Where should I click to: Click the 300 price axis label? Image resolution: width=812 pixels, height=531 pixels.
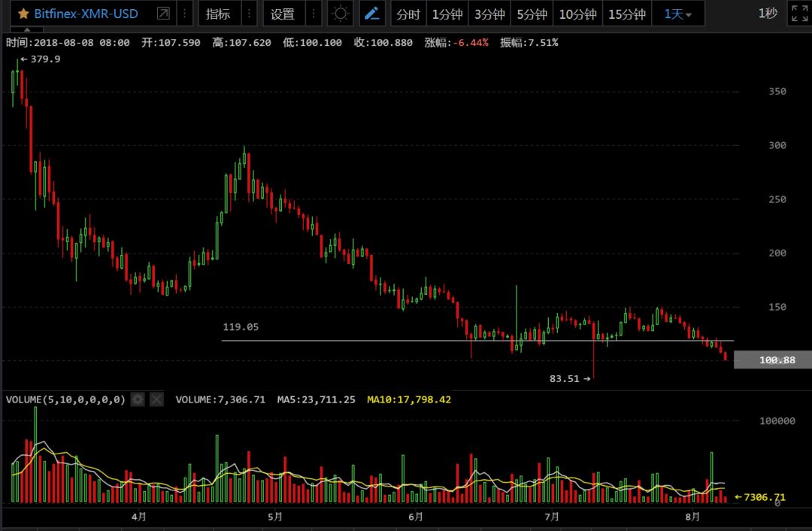pyautogui.click(x=777, y=145)
